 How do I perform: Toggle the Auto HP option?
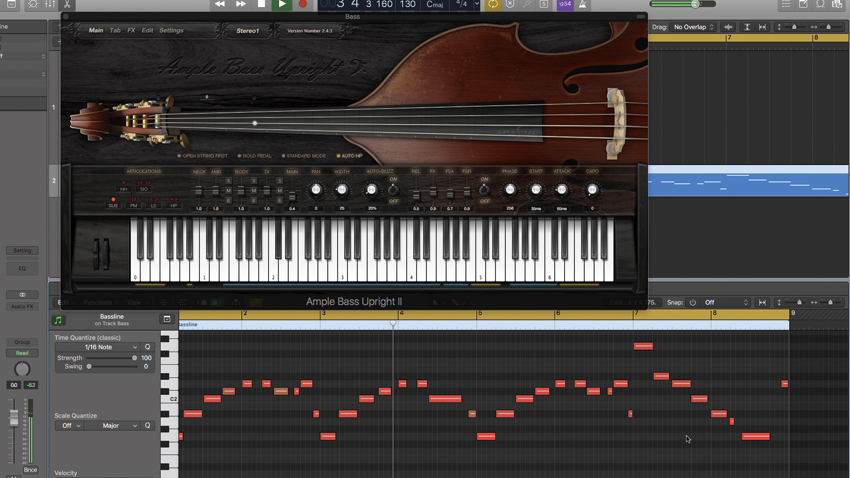pos(349,156)
